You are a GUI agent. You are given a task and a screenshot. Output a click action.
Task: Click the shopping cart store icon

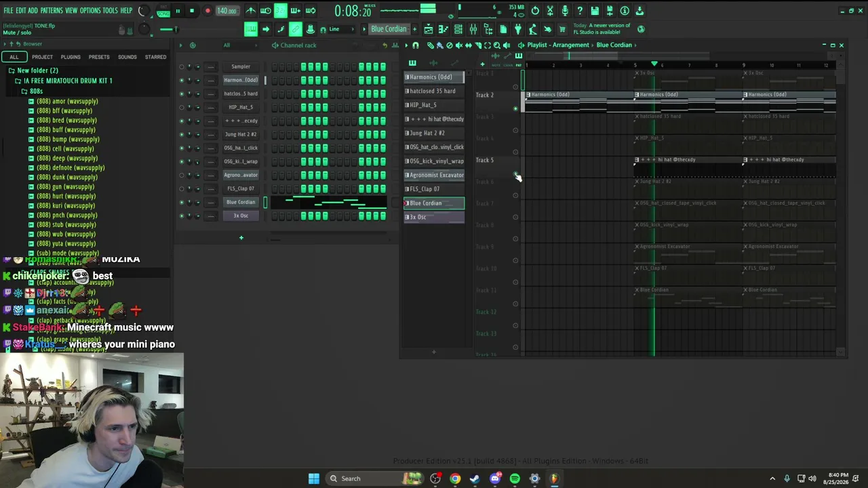562,29
